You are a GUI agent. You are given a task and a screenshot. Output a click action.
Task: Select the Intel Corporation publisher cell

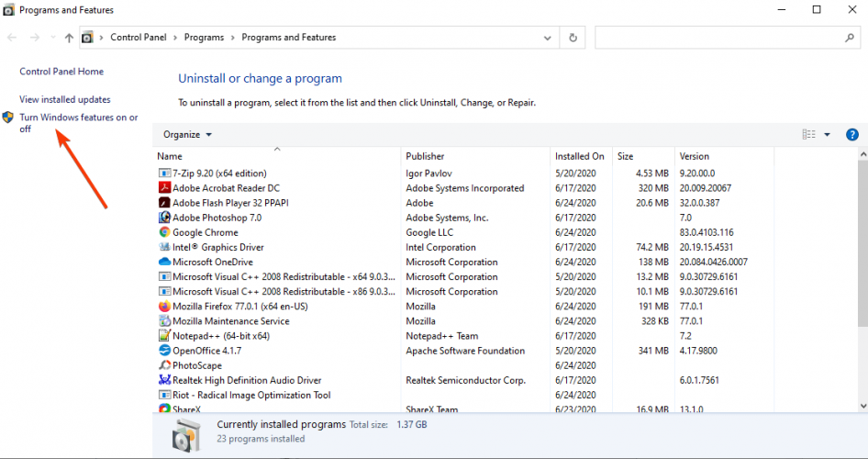[440, 247]
